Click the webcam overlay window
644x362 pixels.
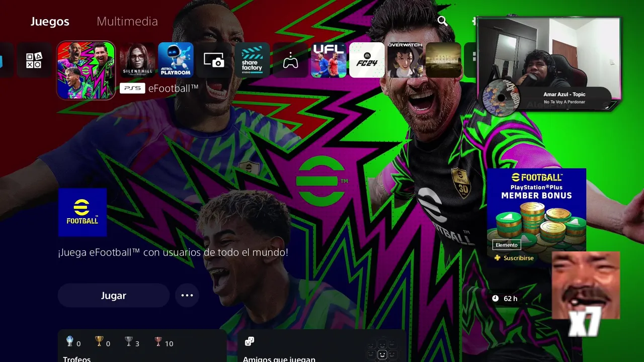[549, 64]
